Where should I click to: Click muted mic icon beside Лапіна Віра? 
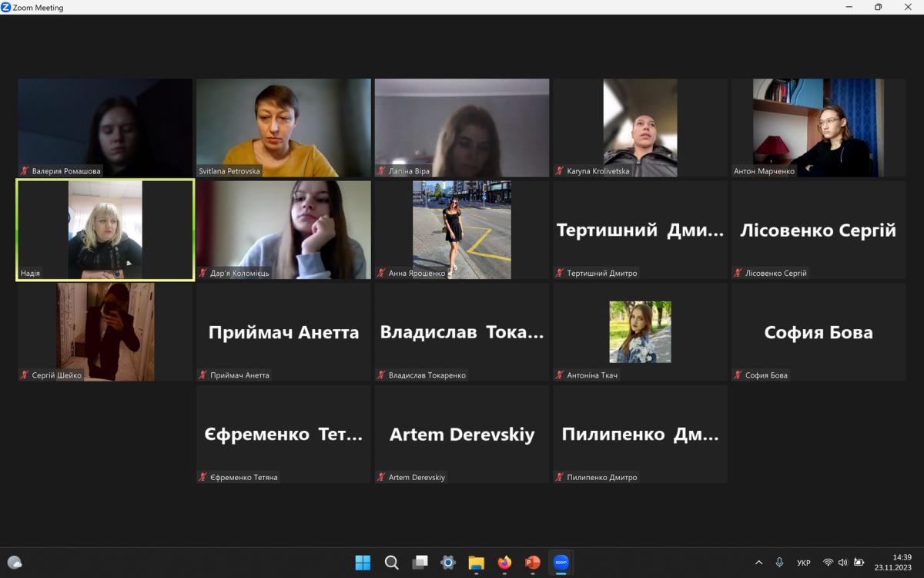(x=381, y=171)
